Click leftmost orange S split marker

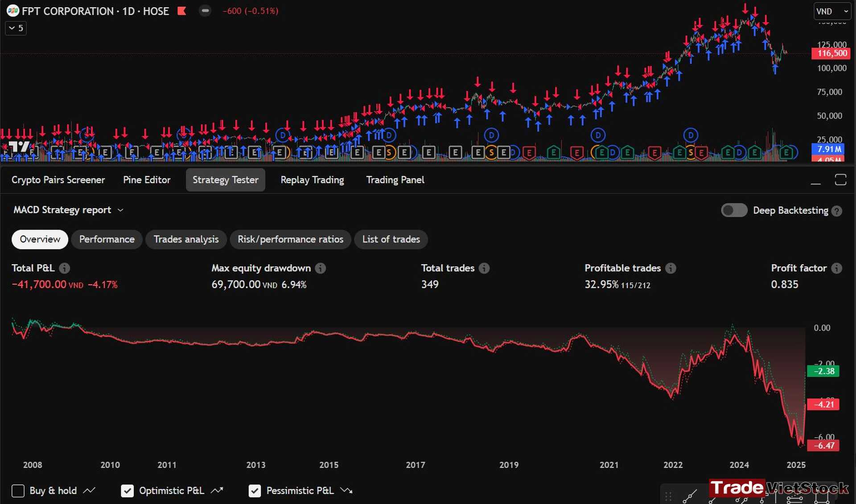(389, 153)
